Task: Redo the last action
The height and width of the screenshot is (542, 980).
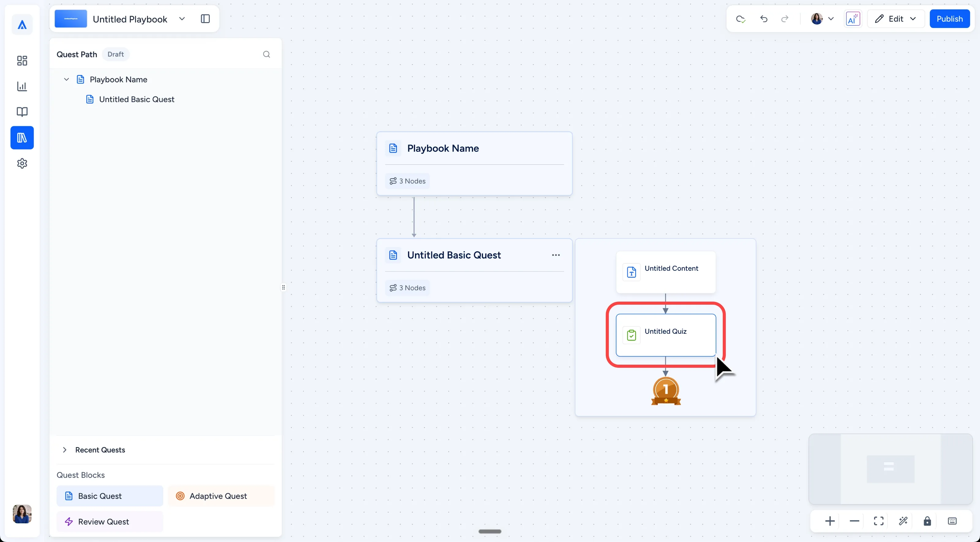Action: (x=784, y=19)
